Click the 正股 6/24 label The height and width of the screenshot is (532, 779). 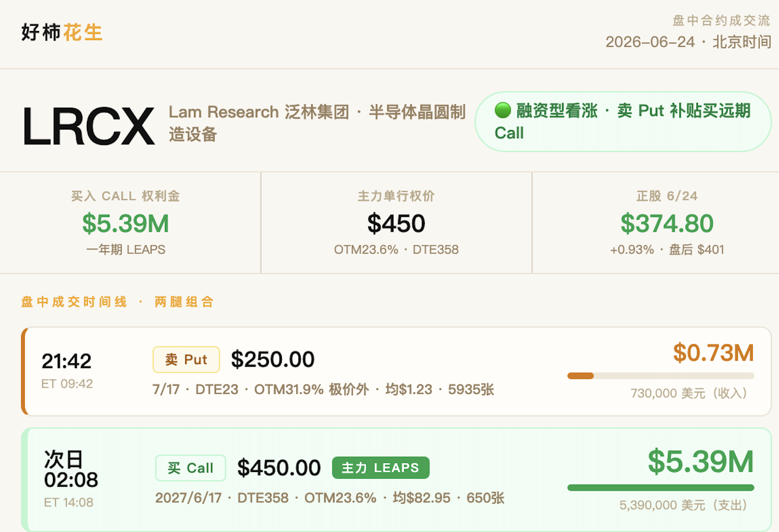point(667,196)
